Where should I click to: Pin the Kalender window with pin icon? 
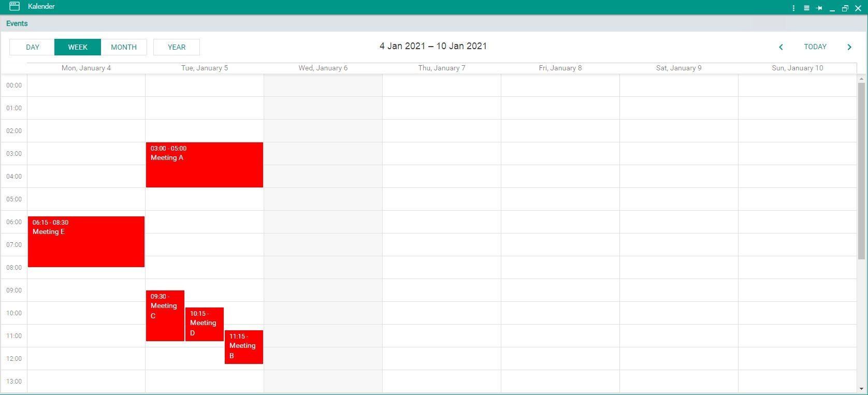(819, 8)
